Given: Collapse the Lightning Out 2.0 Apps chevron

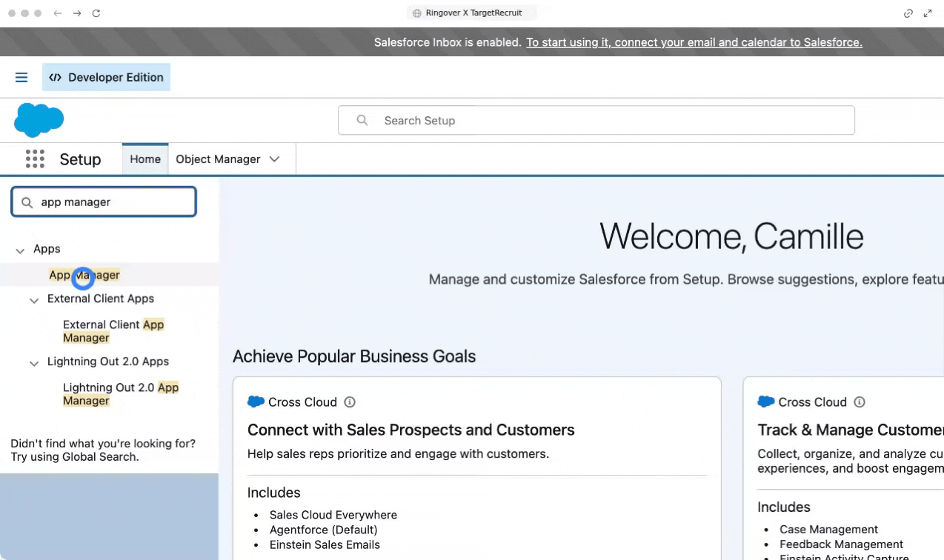Looking at the screenshot, I should [34, 363].
